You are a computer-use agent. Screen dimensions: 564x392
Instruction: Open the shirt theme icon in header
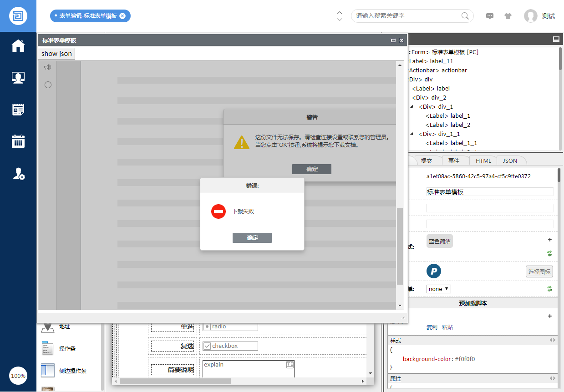508,16
